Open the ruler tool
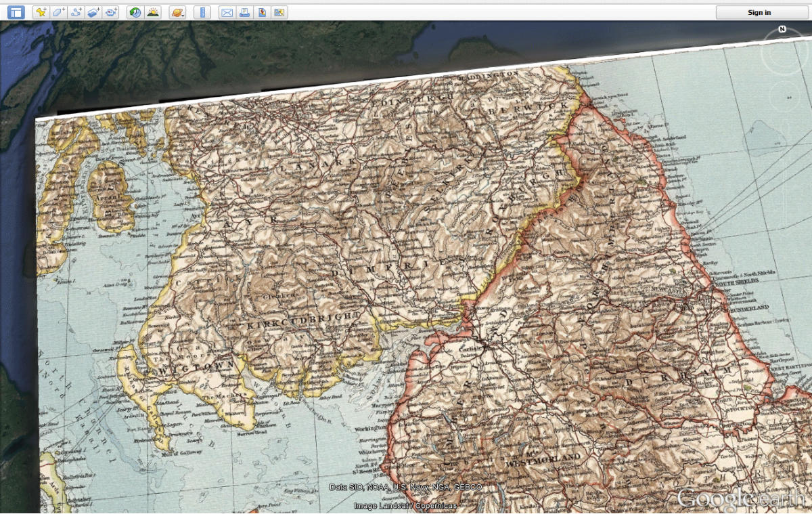The height and width of the screenshot is (514, 812). coord(202,12)
